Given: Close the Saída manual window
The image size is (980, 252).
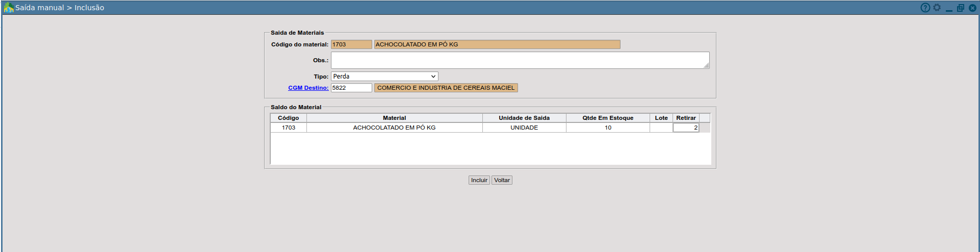Looking at the screenshot, I should click(x=972, y=8).
